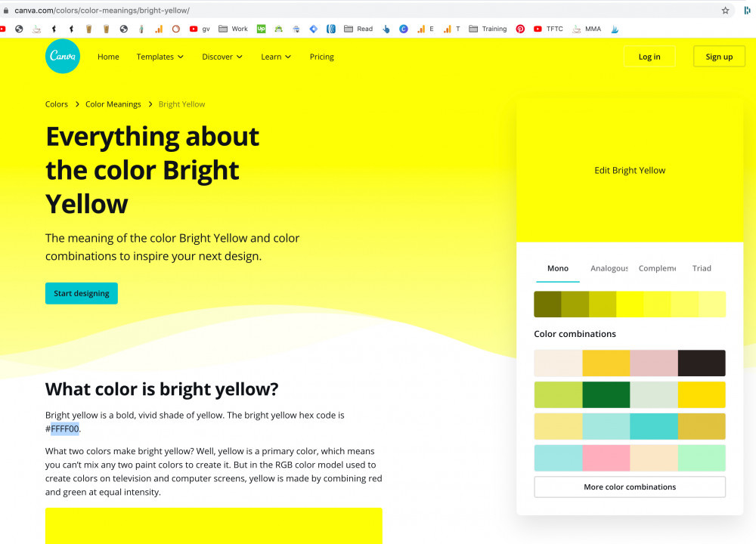The width and height of the screenshot is (756, 544).
Task: Open the Analytics bookmark labeled E
Action: click(425, 29)
